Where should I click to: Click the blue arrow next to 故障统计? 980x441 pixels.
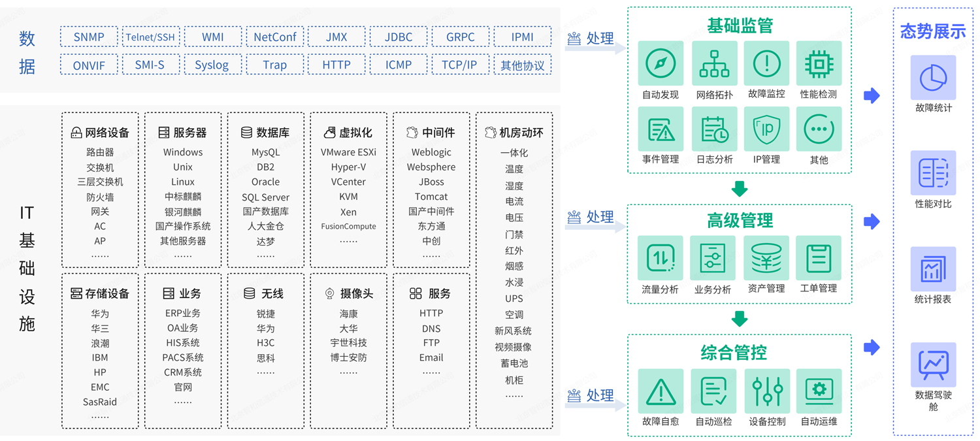[x=872, y=95]
